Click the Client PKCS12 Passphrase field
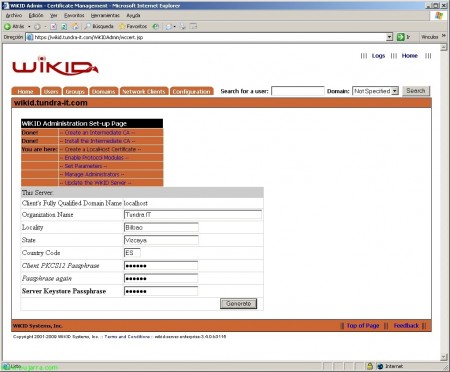The width and height of the screenshot is (450, 372). coord(161,266)
